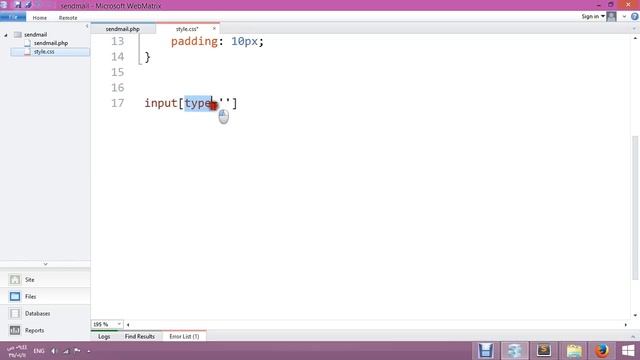640x360 pixels.
Task: Click line number 15 in the gutter
Action: pyautogui.click(x=118, y=72)
